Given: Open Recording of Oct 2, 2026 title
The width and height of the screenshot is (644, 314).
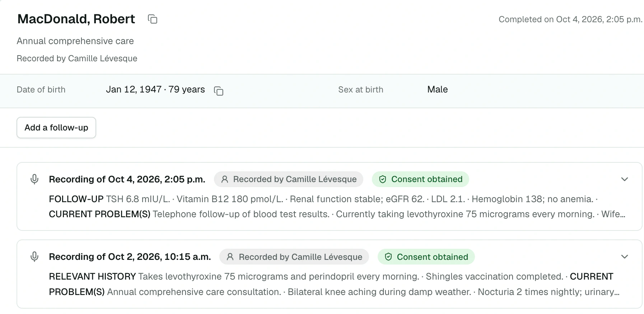Looking at the screenshot, I should pos(130,257).
